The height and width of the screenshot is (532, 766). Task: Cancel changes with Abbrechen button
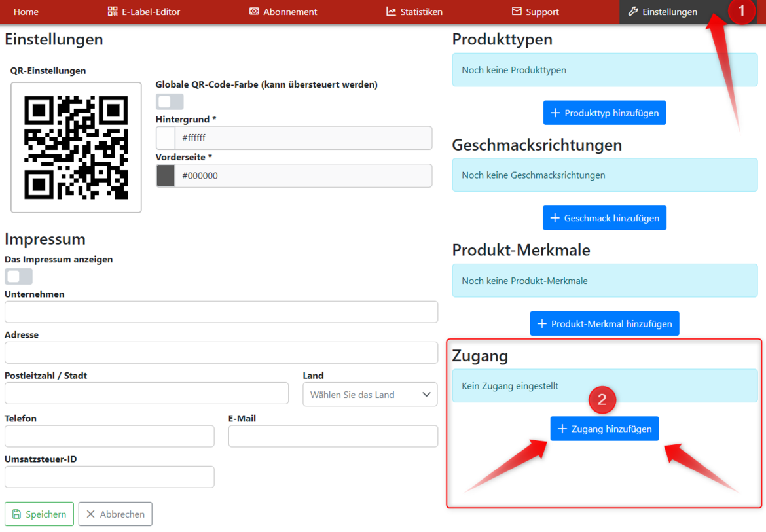coord(115,514)
